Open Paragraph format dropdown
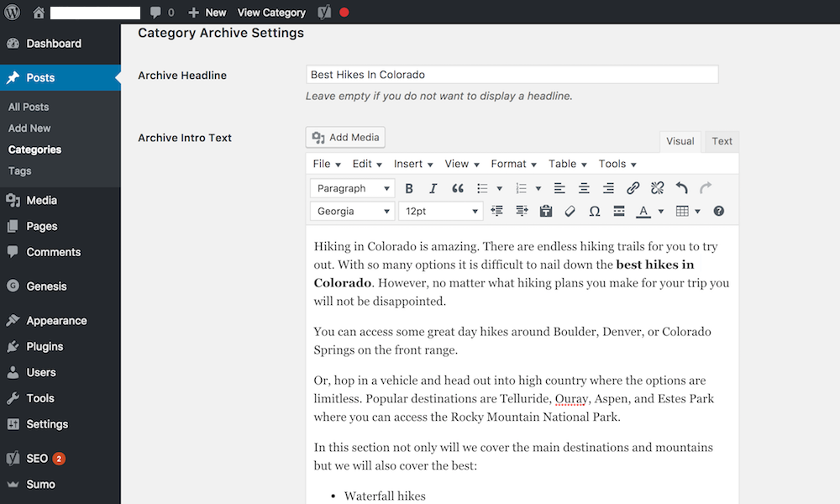Screen dimensions: 840x504 [x=353, y=188]
